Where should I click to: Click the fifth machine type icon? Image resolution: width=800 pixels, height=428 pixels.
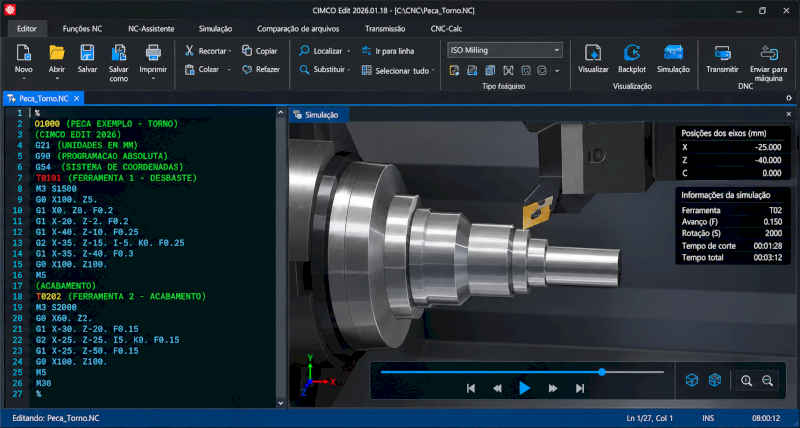526,71
